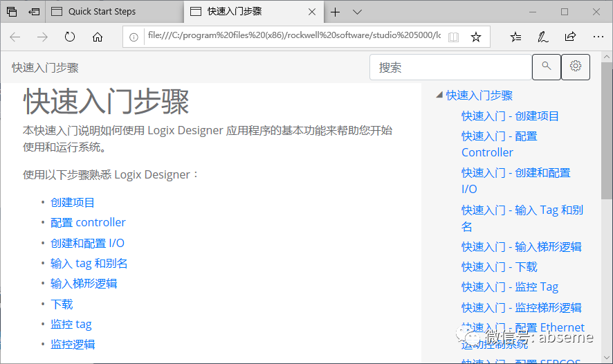Click the vertical scrollbar thumb
This screenshot has height=364, width=613.
[606, 131]
